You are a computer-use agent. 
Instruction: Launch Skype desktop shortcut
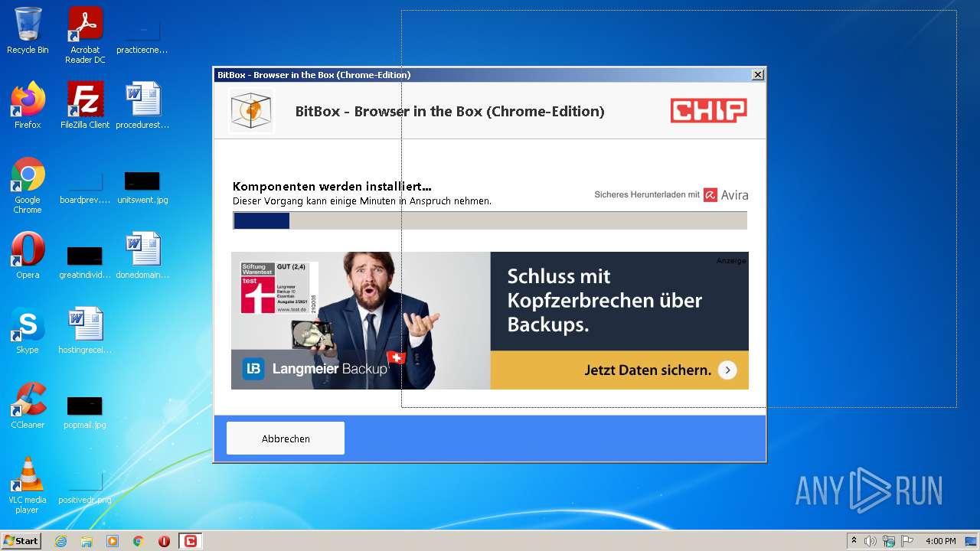(x=28, y=331)
